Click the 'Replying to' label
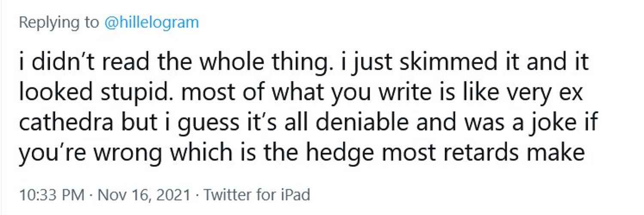 (58, 22)
